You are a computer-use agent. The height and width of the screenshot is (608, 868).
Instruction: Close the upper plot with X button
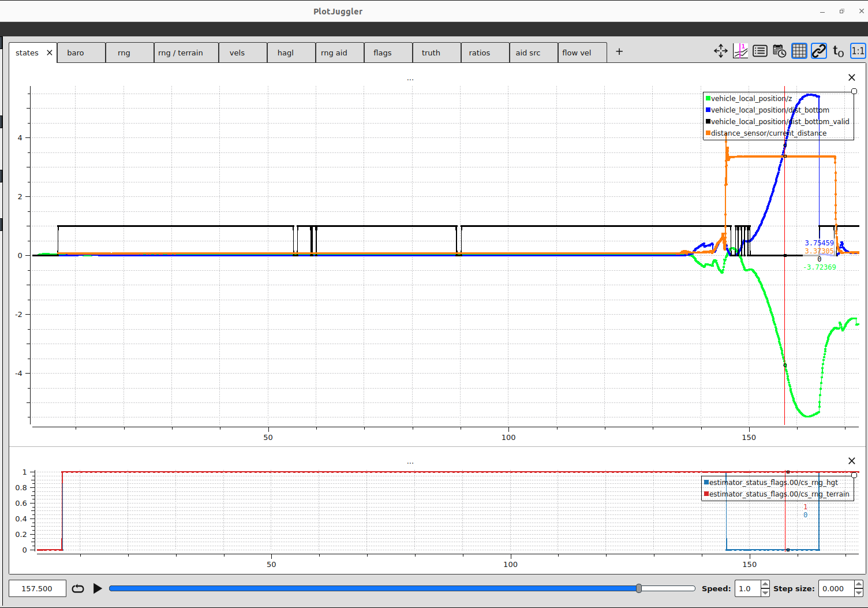click(x=852, y=77)
